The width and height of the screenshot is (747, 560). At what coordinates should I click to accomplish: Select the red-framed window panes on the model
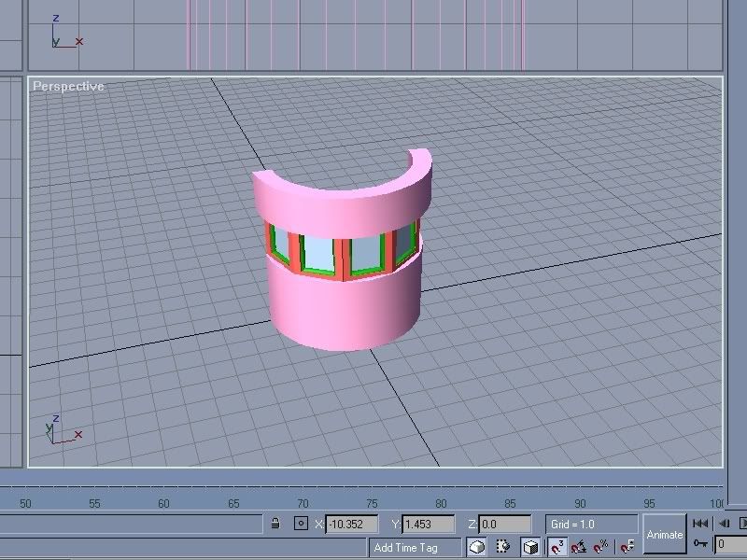click(x=342, y=252)
